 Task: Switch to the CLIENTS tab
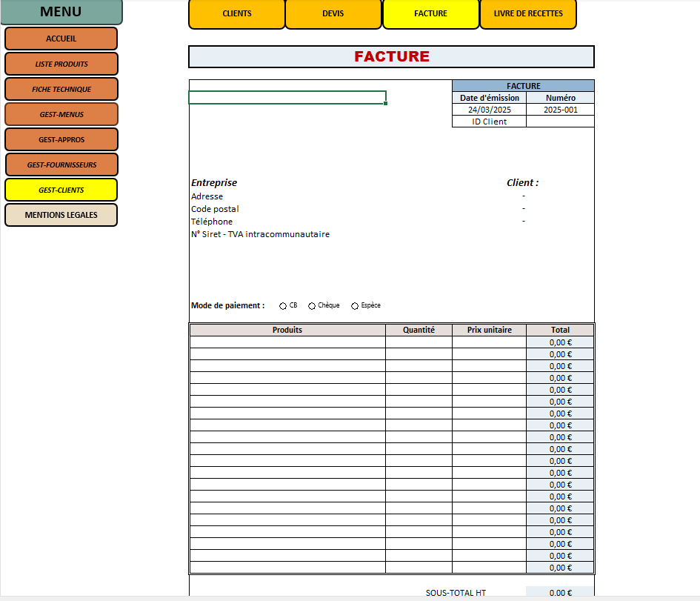236,14
